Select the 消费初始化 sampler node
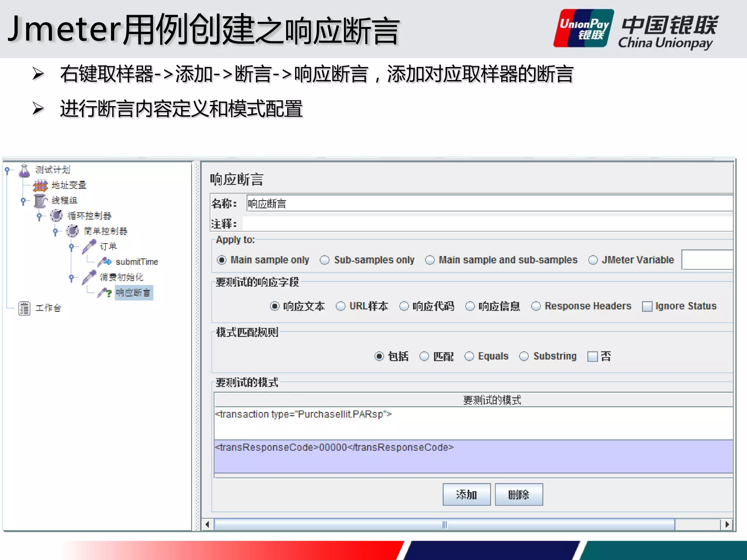Viewport: 747px width, 560px height. click(122, 277)
